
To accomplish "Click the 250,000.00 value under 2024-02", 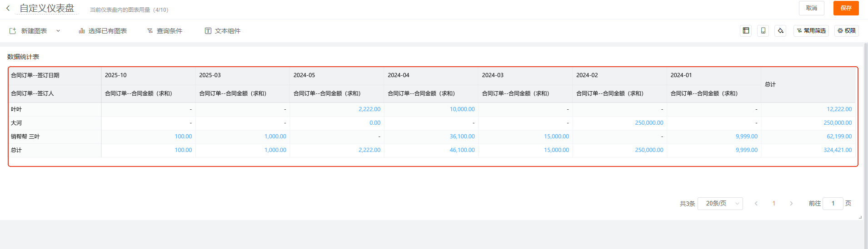I will pos(649,123).
